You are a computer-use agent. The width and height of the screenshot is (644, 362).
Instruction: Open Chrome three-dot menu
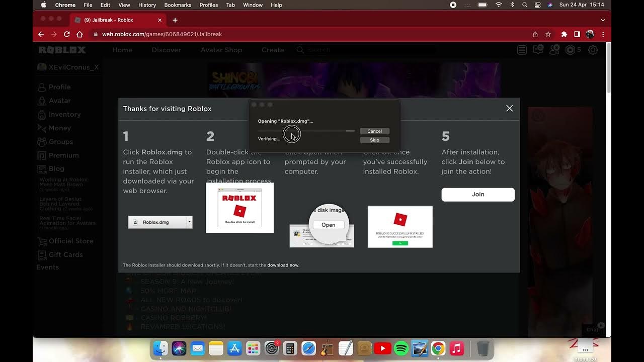click(603, 34)
